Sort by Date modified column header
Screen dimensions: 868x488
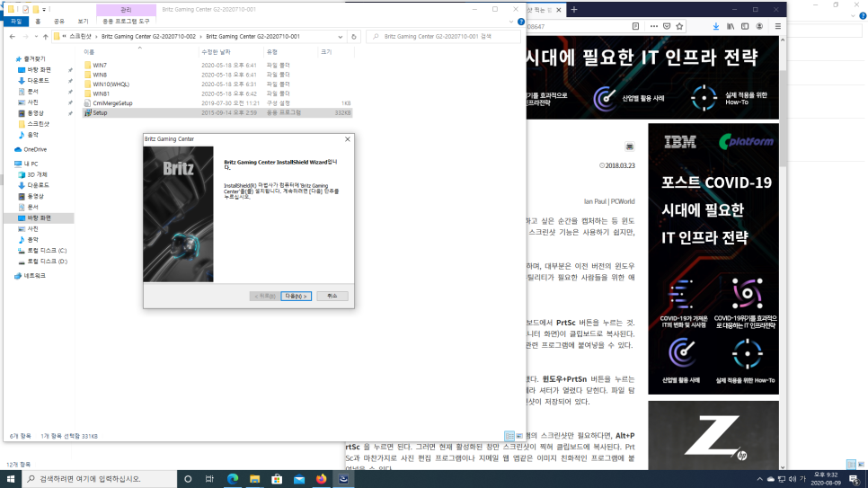click(216, 52)
